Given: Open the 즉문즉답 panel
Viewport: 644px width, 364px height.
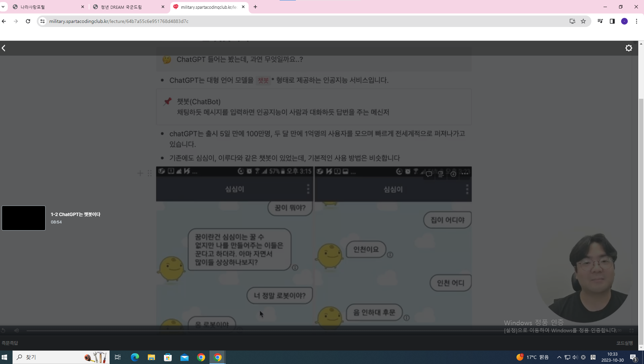Looking at the screenshot, I should [10, 343].
